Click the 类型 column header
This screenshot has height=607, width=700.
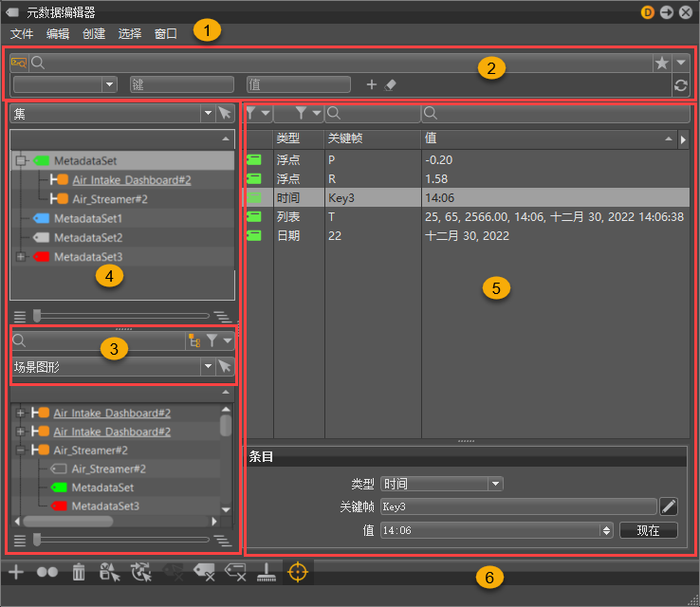point(298,139)
